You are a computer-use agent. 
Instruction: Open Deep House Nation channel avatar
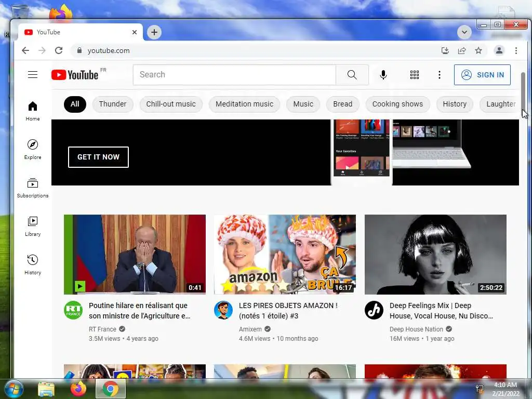(x=374, y=310)
